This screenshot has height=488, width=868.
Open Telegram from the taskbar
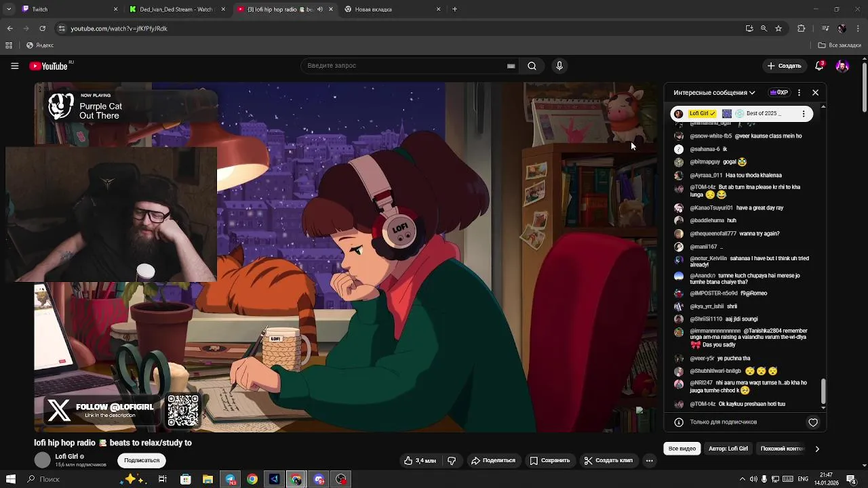pyautogui.click(x=230, y=479)
